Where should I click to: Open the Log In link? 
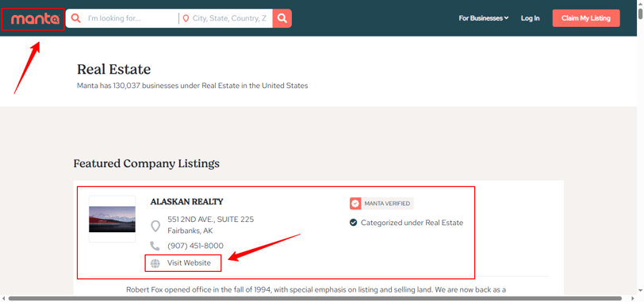[531, 18]
